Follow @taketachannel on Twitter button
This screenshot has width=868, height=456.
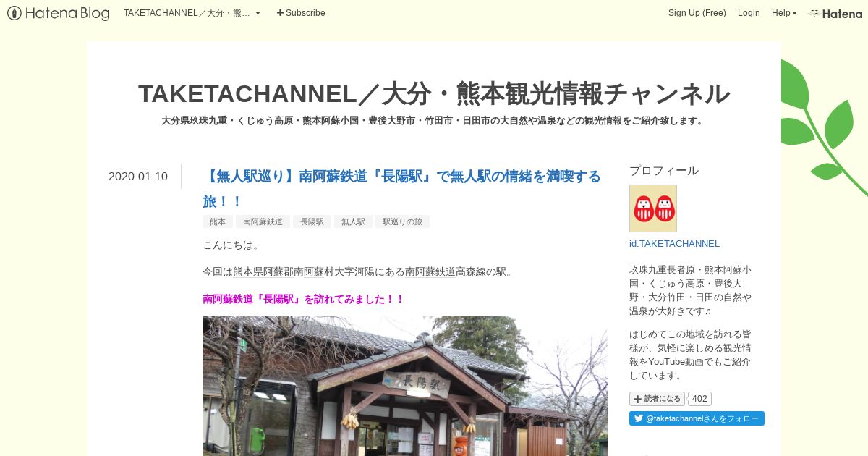click(697, 418)
